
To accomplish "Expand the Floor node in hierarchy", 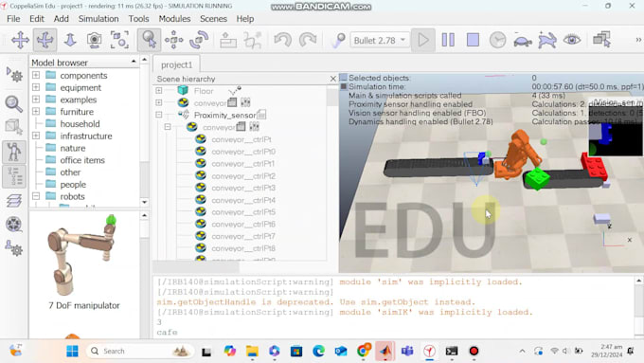I will [x=159, y=90].
